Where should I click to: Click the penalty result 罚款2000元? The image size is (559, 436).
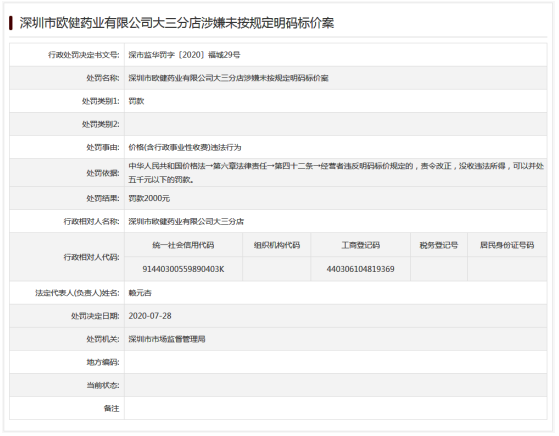pyautogui.click(x=149, y=198)
